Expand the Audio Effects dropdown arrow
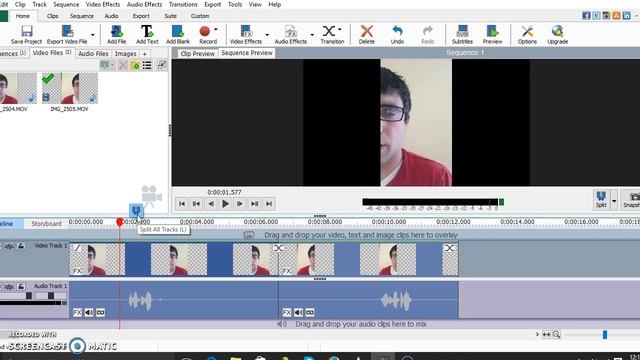640x360 pixels. (312, 35)
